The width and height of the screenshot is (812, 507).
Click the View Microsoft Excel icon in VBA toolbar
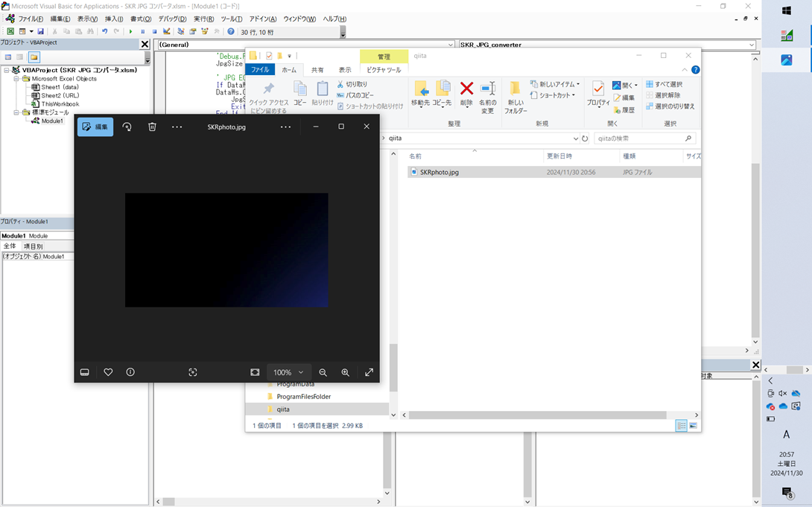click(10, 31)
